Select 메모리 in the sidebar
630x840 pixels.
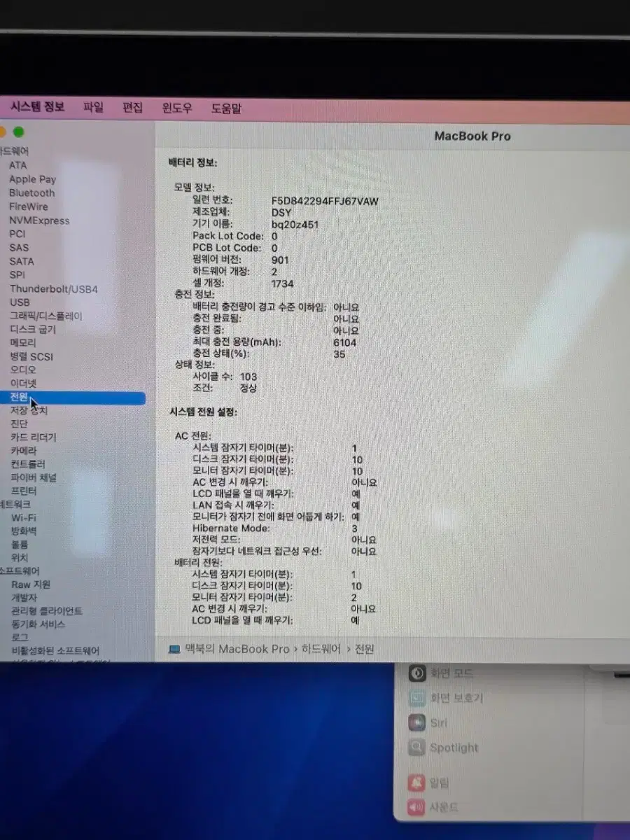(x=23, y=342)
